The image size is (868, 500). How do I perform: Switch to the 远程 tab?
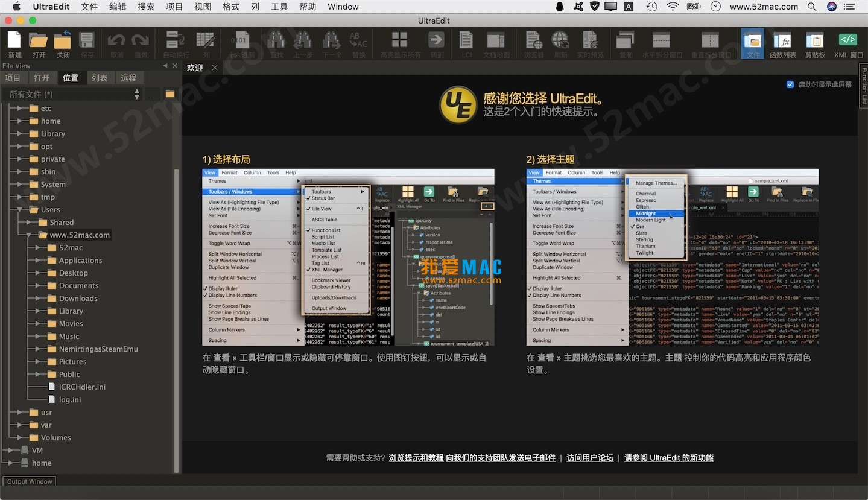point(128,78)
